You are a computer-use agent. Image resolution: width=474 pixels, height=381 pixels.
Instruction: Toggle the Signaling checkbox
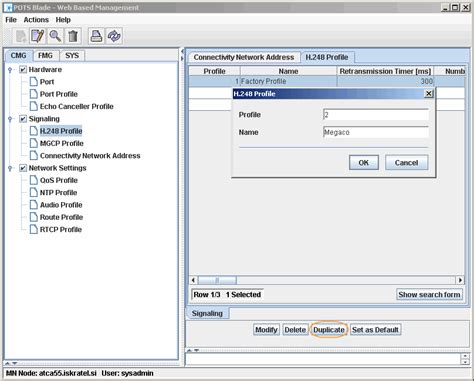pyautogui.click(x=23, y=119)
